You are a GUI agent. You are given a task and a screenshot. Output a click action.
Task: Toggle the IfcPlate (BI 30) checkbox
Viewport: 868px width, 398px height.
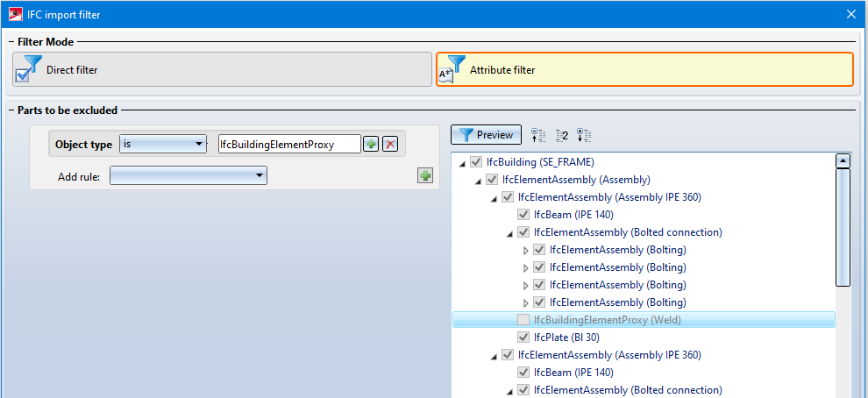pos(523,338)
